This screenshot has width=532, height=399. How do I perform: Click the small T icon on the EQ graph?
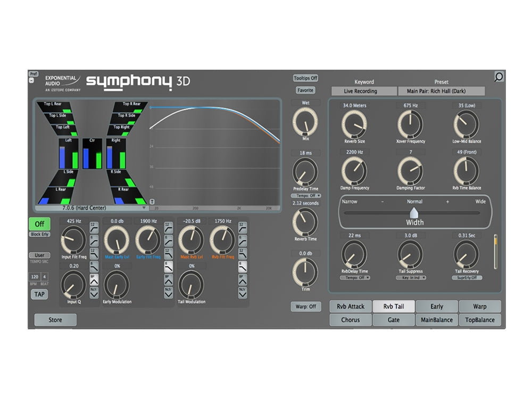152,202
